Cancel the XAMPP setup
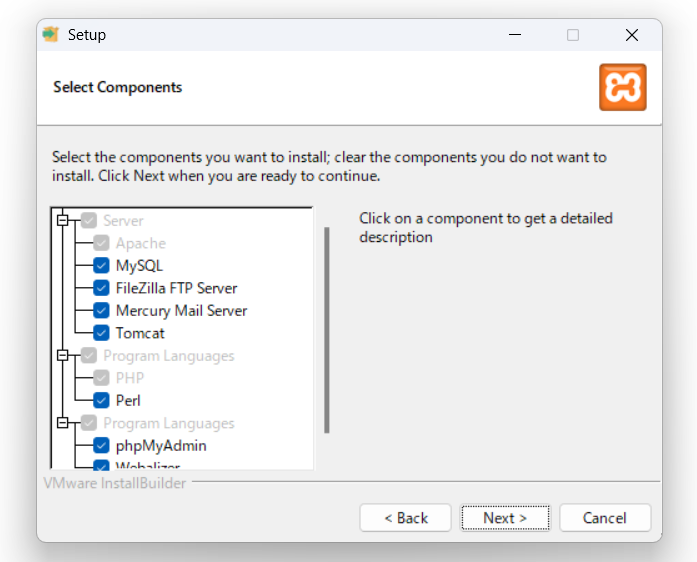This screenshot has height=562, width=697. tap(605, 518)
